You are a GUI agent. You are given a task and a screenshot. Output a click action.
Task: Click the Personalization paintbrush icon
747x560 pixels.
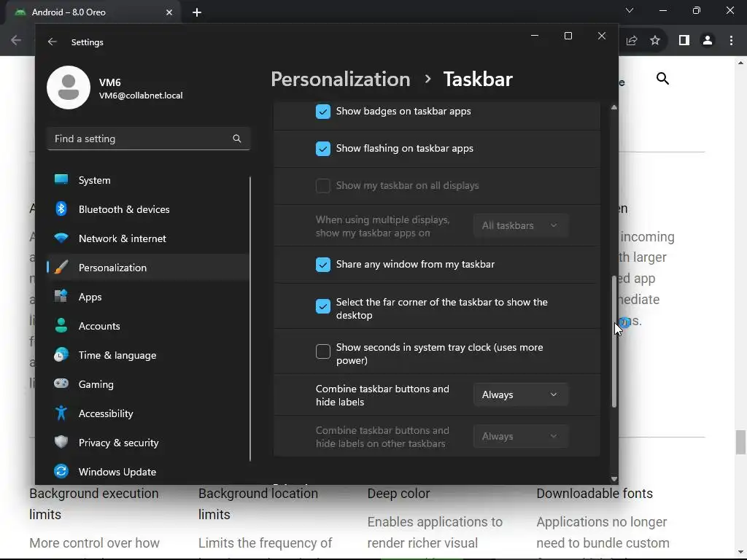click(61, 268)
